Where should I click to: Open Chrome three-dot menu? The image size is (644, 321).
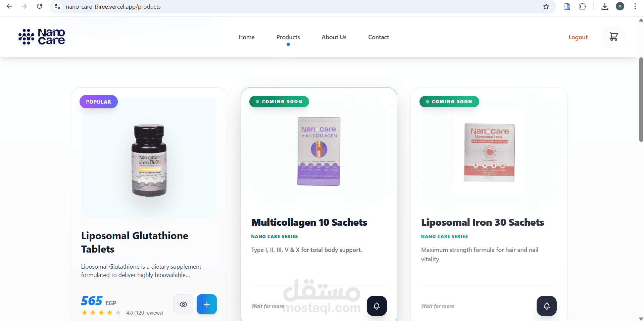click(635, 6)
